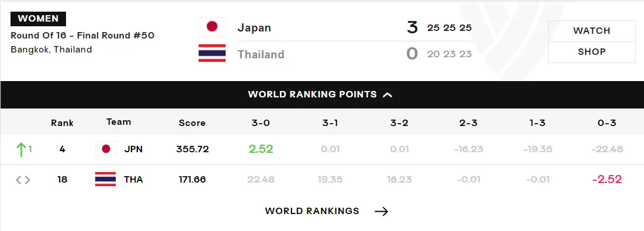The height and width of the screenshot is (231, 644).
Task: Open the SHOP button
Action: pyautogui.click(x=592, y=52)
